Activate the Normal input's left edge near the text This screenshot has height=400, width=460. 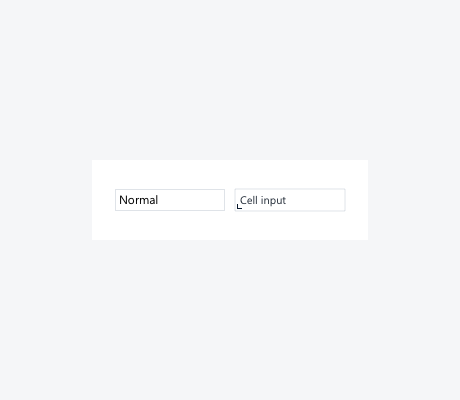pyautogui.click(x=117, y=200)
